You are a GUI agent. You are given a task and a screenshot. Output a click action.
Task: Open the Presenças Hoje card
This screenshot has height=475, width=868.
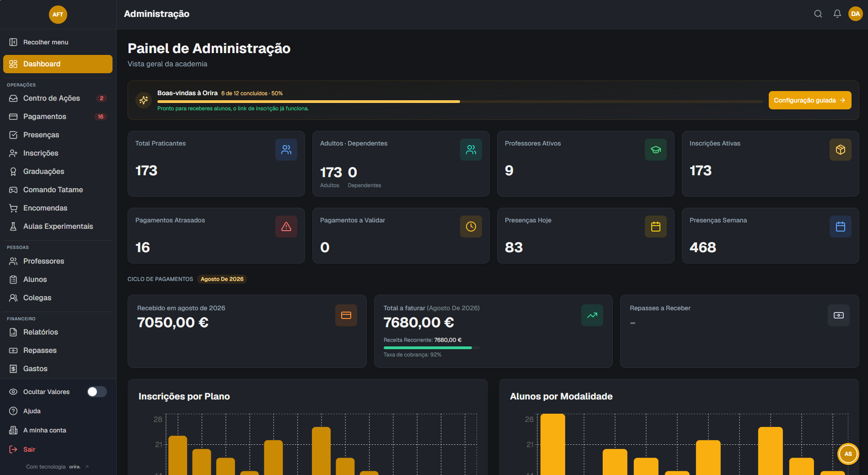(586, 236)
